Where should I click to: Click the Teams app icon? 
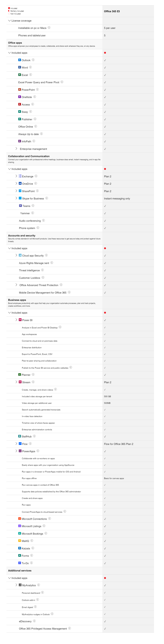[x=20, y=206]
